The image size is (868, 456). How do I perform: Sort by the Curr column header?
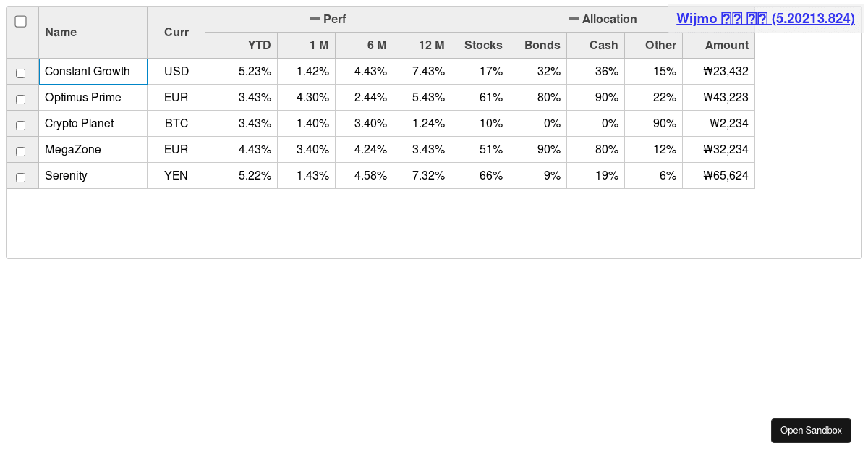click(176, 32)
